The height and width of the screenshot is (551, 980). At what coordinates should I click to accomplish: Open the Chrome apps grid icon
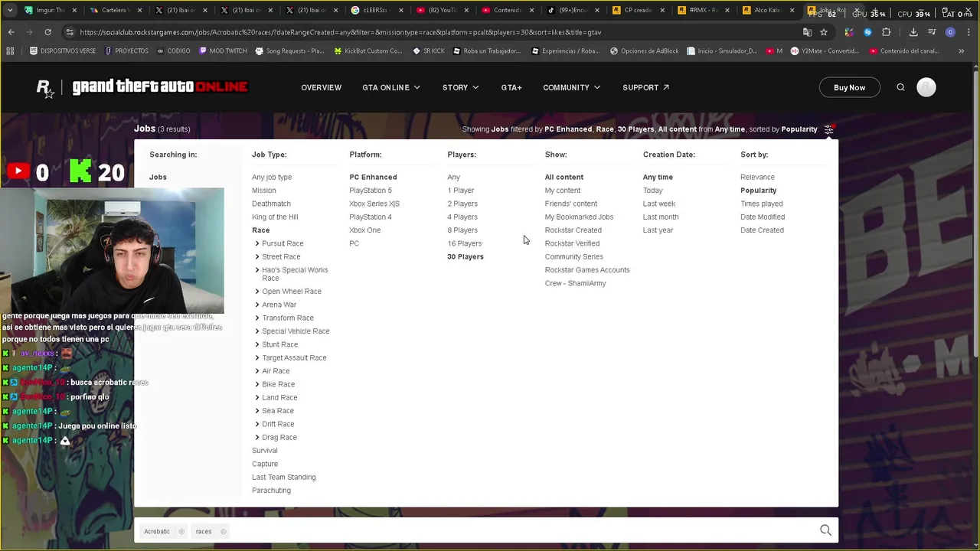tap(10, 51)
